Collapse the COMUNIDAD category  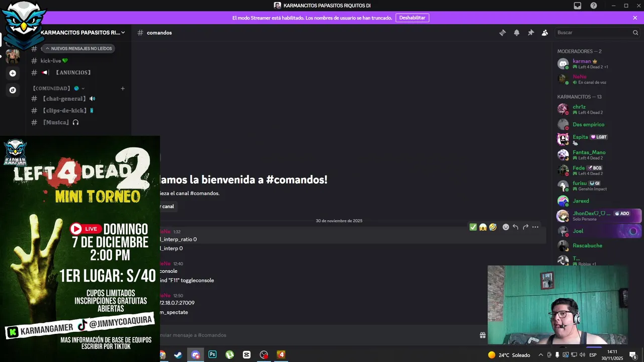pyautogui.click(x=59, y=88)
